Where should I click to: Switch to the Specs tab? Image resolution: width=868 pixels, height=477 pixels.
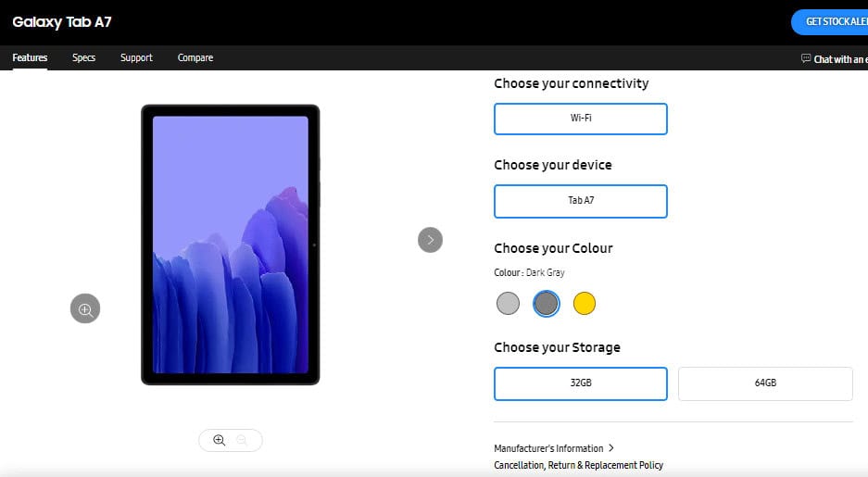coord(83,57)
